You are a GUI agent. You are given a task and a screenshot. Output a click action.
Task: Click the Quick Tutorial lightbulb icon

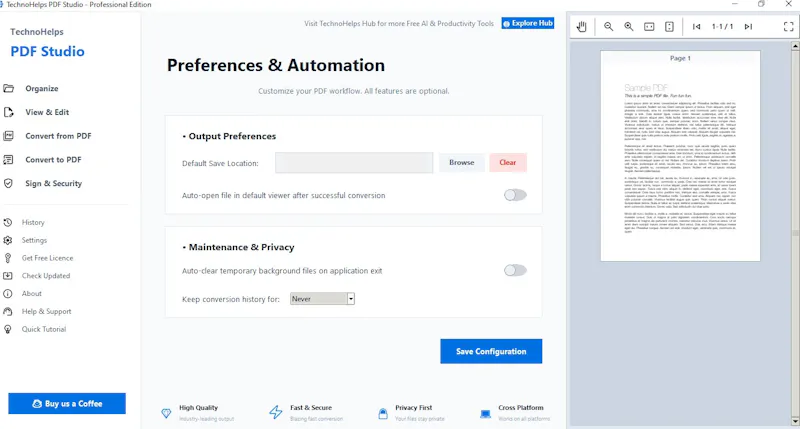8,329
